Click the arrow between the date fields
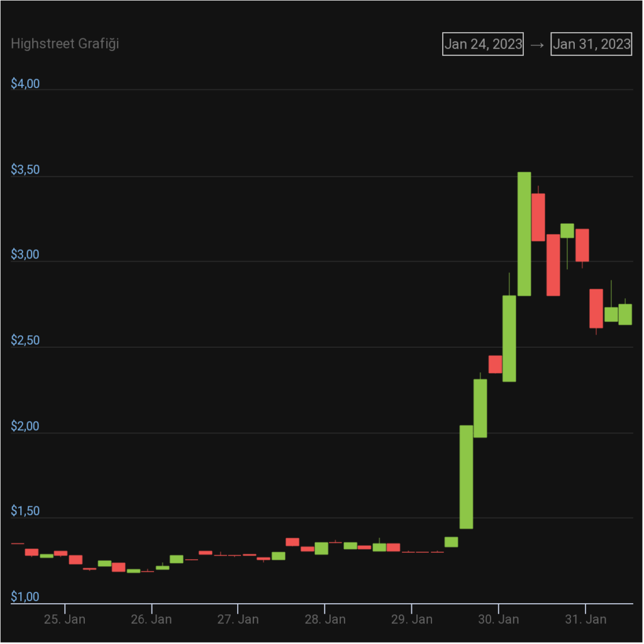The image size is (644, 644). click(537, 45)
